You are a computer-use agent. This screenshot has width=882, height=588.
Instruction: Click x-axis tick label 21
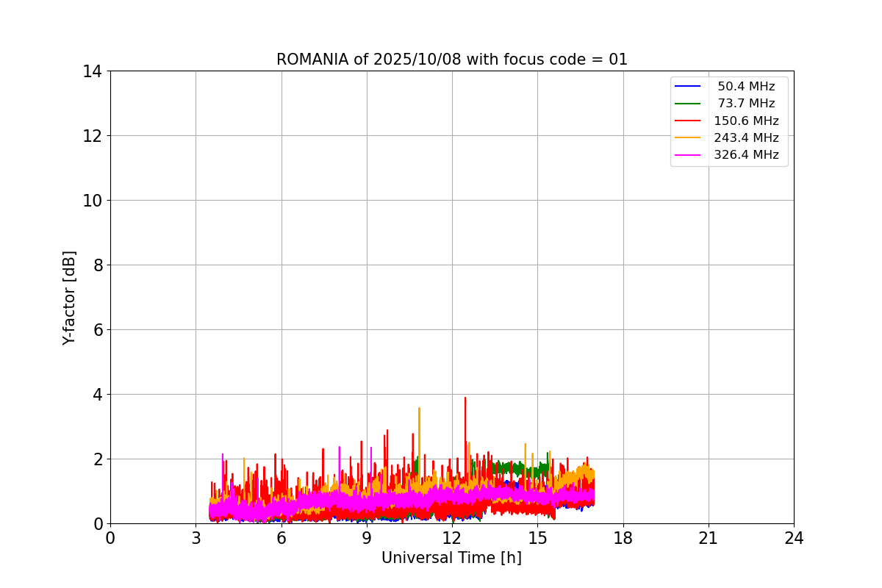(x=709, y=538)
